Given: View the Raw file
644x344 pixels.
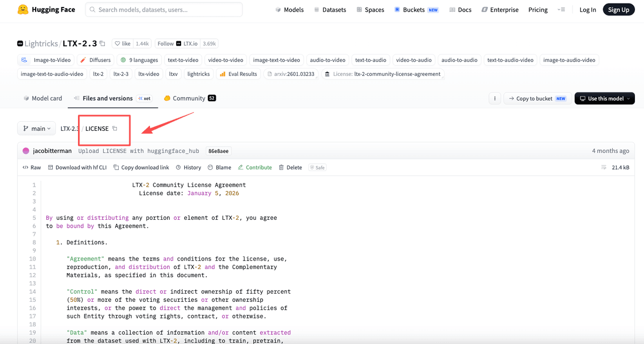Looking at the screenshot, I should pos(32,167).
